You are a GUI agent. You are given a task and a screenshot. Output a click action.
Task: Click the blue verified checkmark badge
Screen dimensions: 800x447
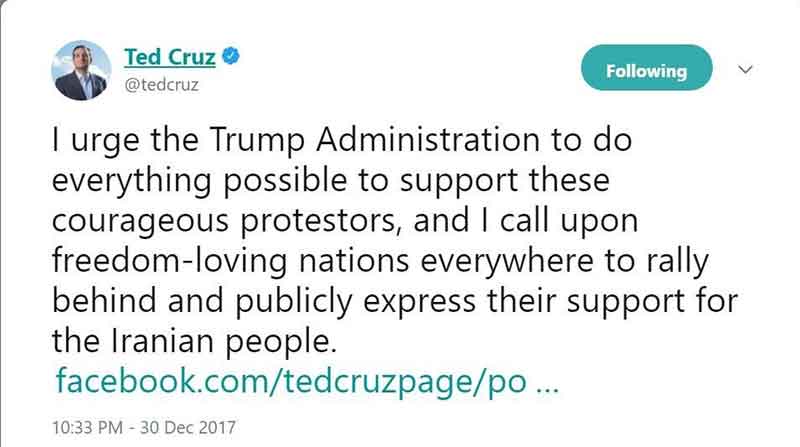pyautogui.click(x=203, y=58)
